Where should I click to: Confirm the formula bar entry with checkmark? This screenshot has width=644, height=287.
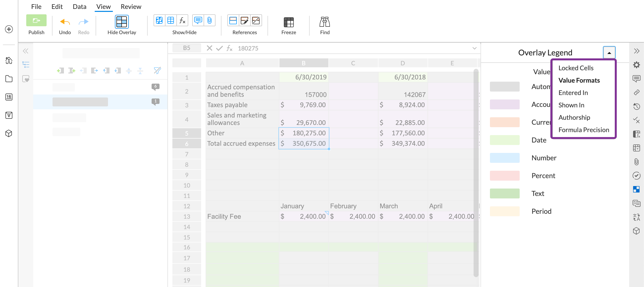(219, 48)
